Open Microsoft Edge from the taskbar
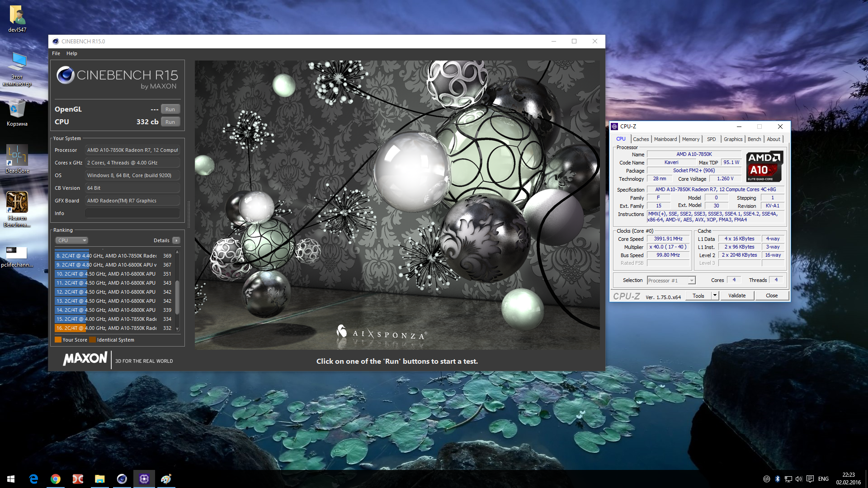This screenshot has width=868, height=488. pos(33,479)
